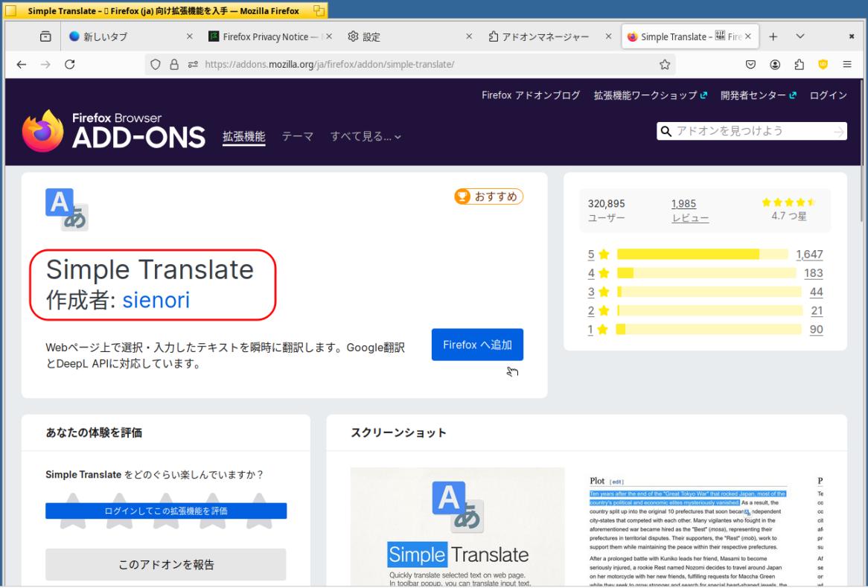Open the extensions puzzle icon
This screenshot has width=868, height=588.
799,64
